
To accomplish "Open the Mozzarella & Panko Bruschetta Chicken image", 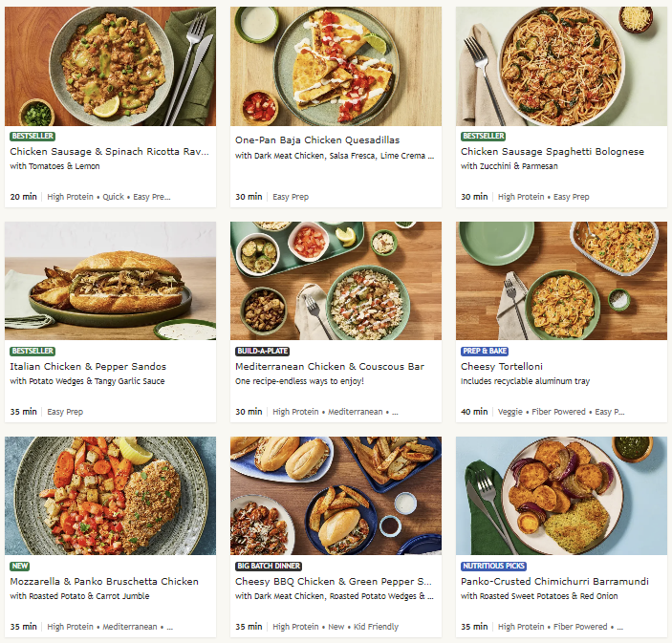I will click(x=110, y=497).
